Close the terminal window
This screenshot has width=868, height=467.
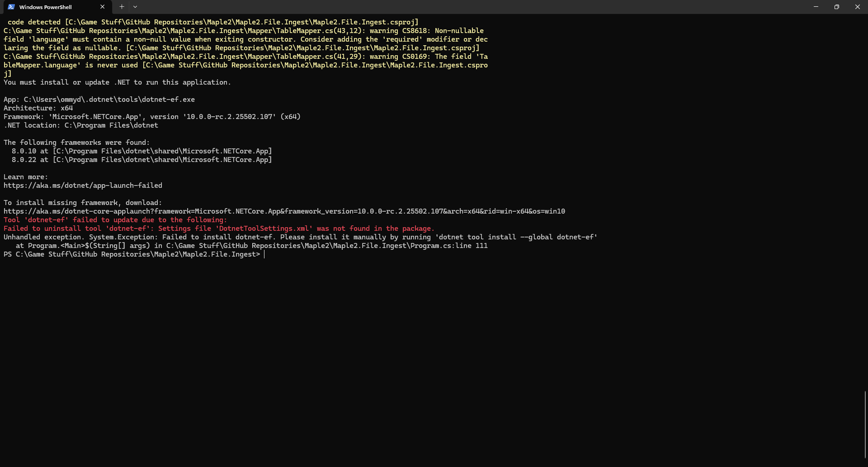[x=858, y=7]
